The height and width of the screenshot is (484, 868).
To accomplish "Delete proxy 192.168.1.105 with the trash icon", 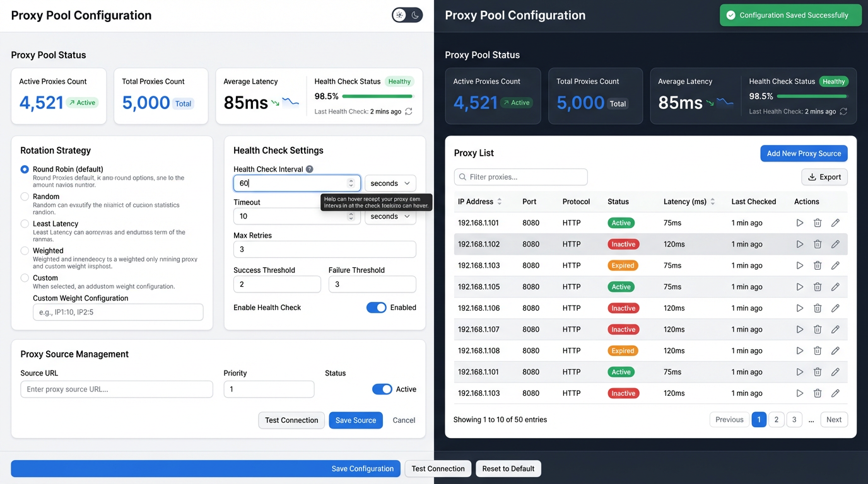I will tap(817, 287).
